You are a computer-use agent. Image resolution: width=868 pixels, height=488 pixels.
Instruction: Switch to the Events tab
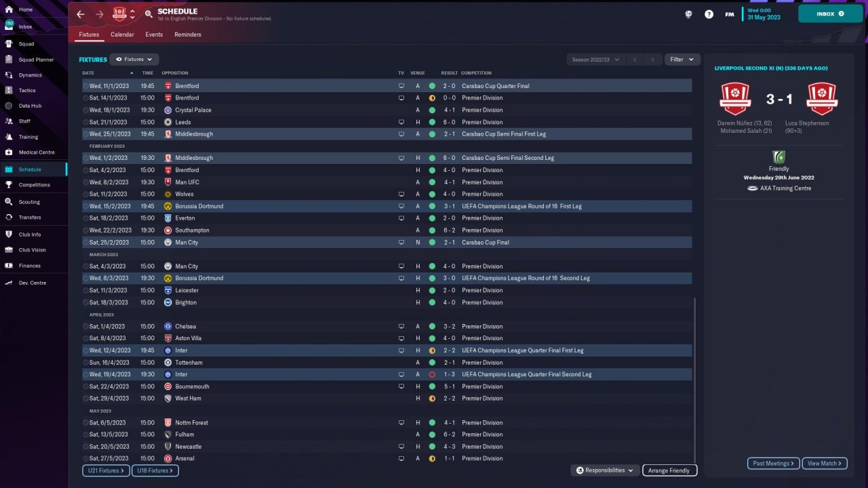click(x=154, y=35)
